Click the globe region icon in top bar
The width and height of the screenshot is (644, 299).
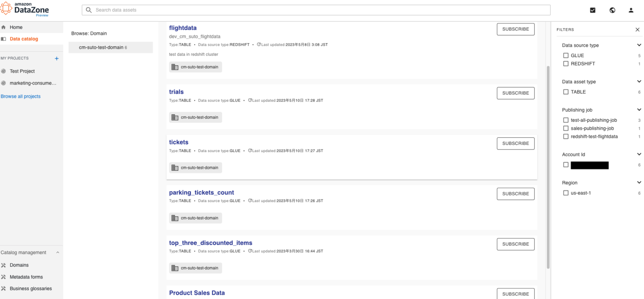pyautogui.click(x=612, y=10)
